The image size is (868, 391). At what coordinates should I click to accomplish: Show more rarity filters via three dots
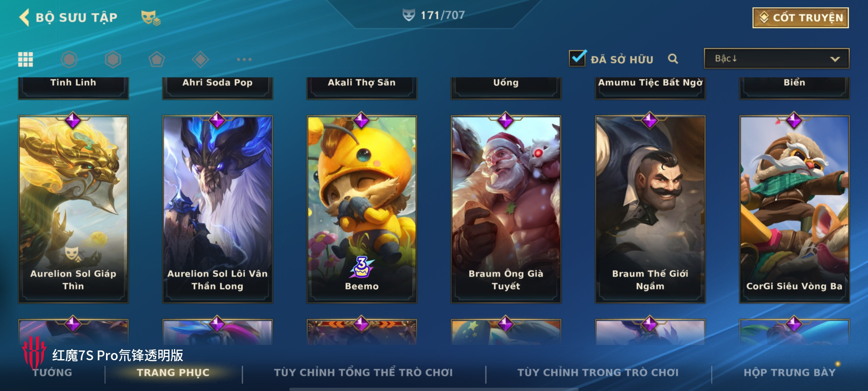[244, 59]
